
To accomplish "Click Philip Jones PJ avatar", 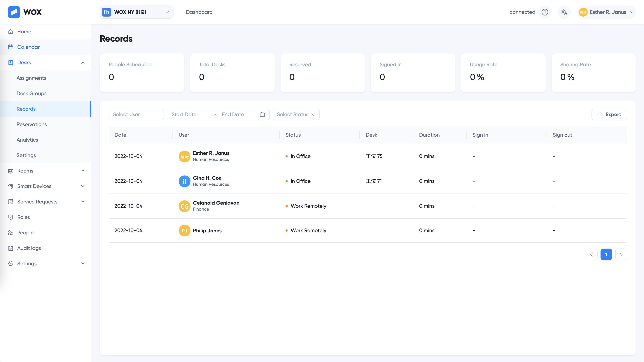I will (184, 231).
